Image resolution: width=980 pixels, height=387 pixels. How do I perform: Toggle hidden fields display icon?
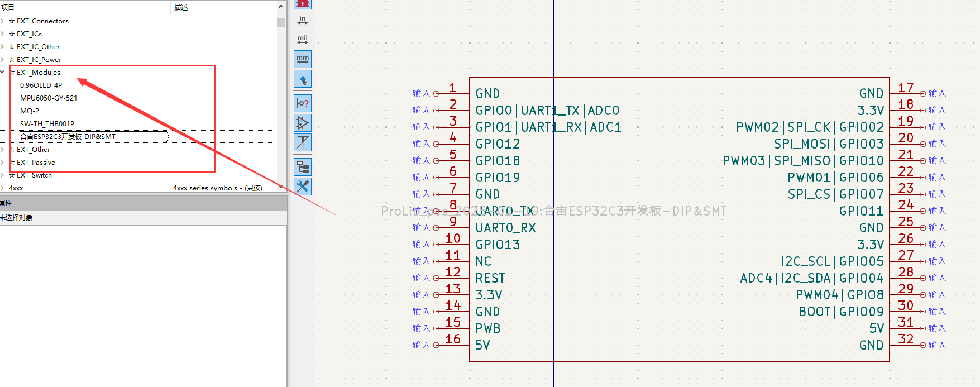coord(302,142)
